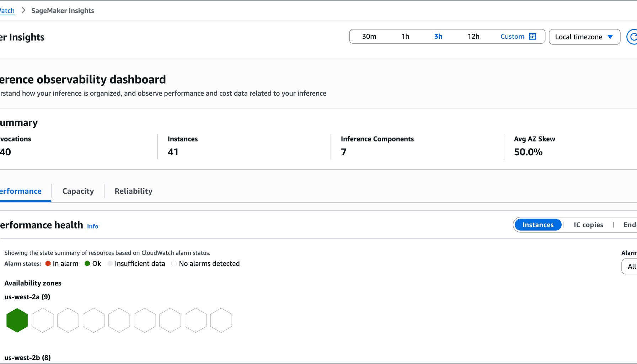The height and width of the screenshot is (364, 637).
Task: Open the Local timezone dropdown
Action: 584,37
